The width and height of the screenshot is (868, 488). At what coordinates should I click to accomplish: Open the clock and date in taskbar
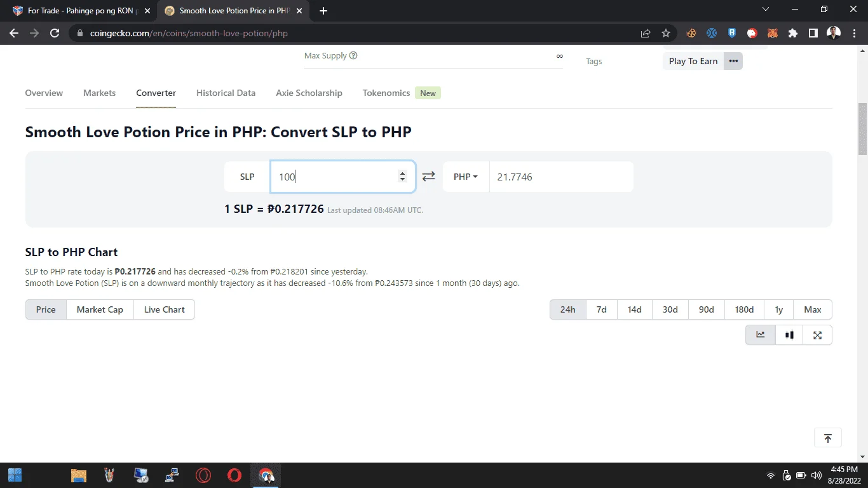(844, 475)
